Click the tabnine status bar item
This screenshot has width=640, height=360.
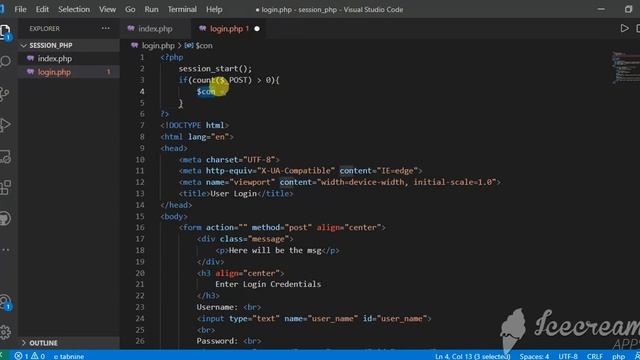click(x=69, y=356)
